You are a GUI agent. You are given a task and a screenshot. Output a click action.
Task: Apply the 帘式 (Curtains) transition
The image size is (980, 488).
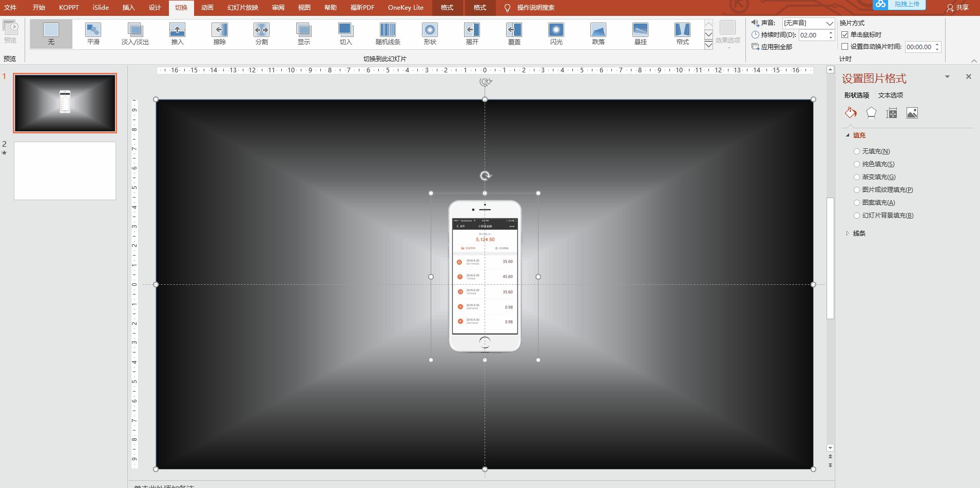tap(682, 33)
